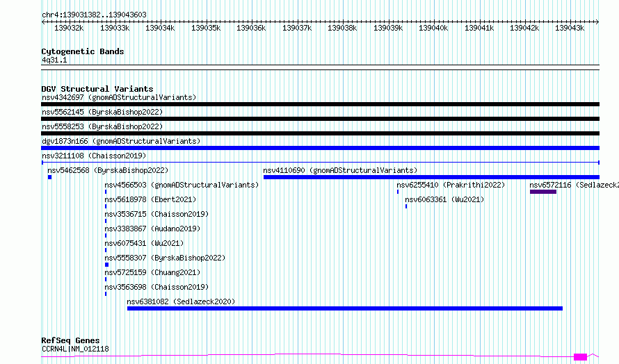
Task: Click black bar under nsv5558253
Action: [320, 133]
